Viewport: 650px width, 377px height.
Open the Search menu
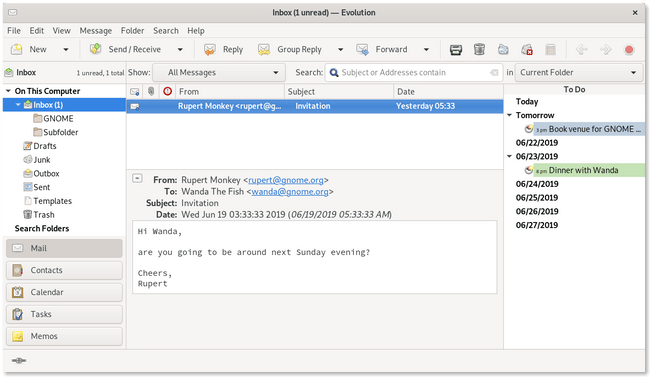click(166, 31)
